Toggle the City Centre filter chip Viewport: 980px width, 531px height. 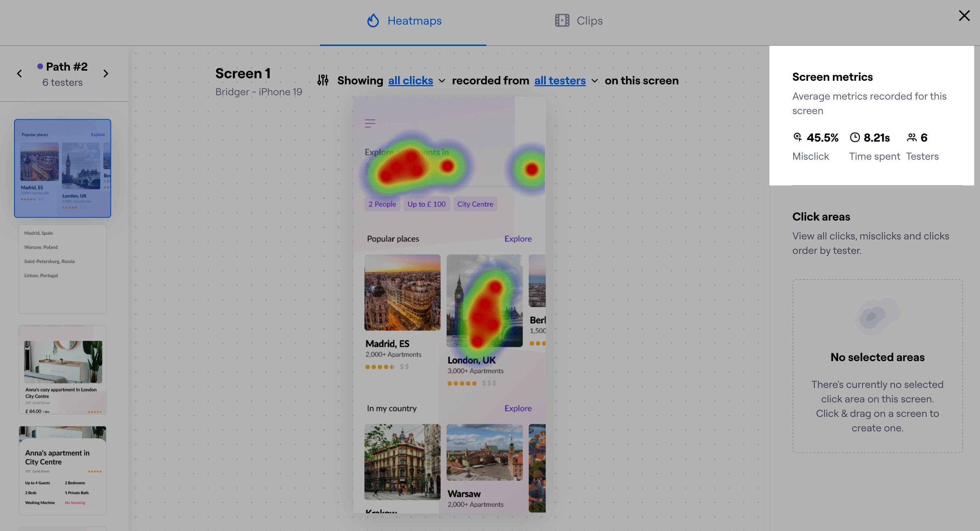click(475, 204)
